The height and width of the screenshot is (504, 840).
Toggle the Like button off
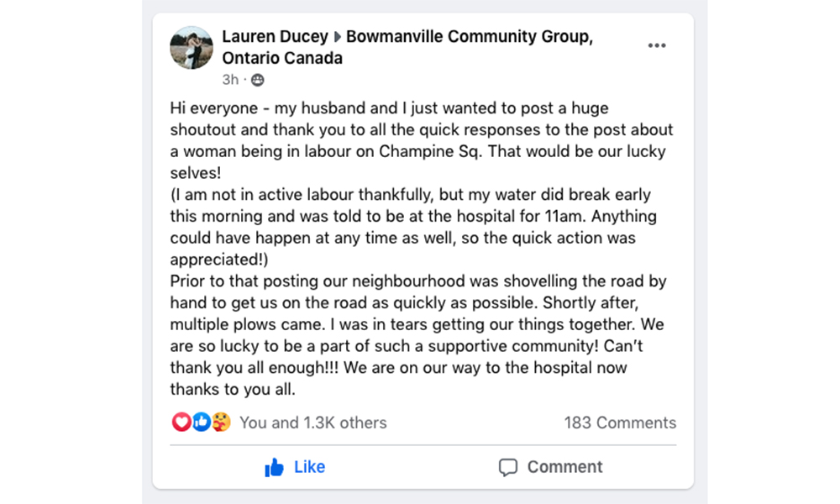click(x=295, y=467)
